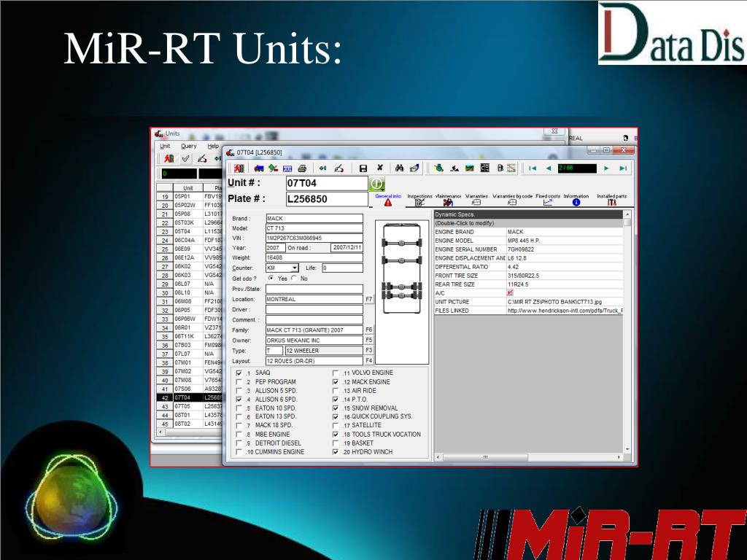Open Help menu in Units window
Screen dimensions: 747x560
[x=213, y=146]
